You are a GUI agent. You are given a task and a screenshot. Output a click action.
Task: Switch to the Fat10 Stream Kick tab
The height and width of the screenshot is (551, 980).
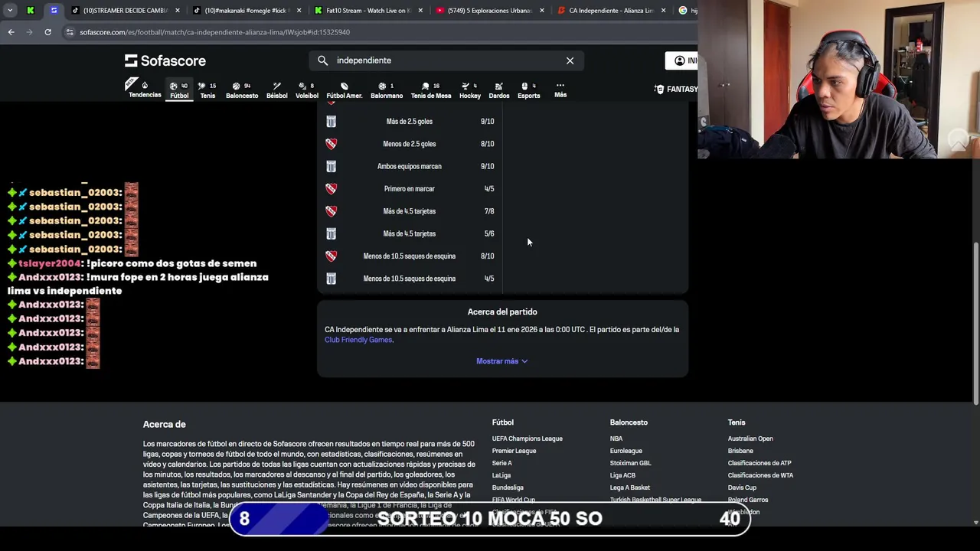(x=368, y=11)
